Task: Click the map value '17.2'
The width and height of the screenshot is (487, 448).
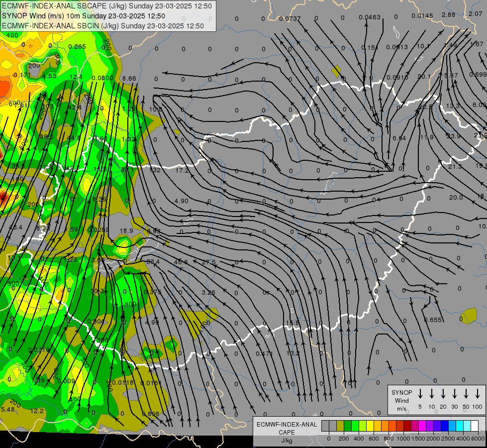Action: tap(183, 170)
